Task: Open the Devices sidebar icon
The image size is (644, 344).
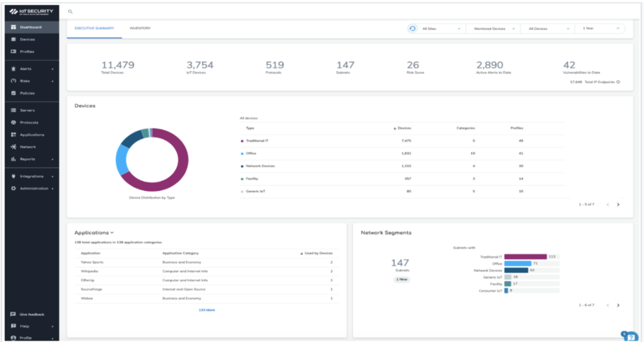Action: coord(13,40)
